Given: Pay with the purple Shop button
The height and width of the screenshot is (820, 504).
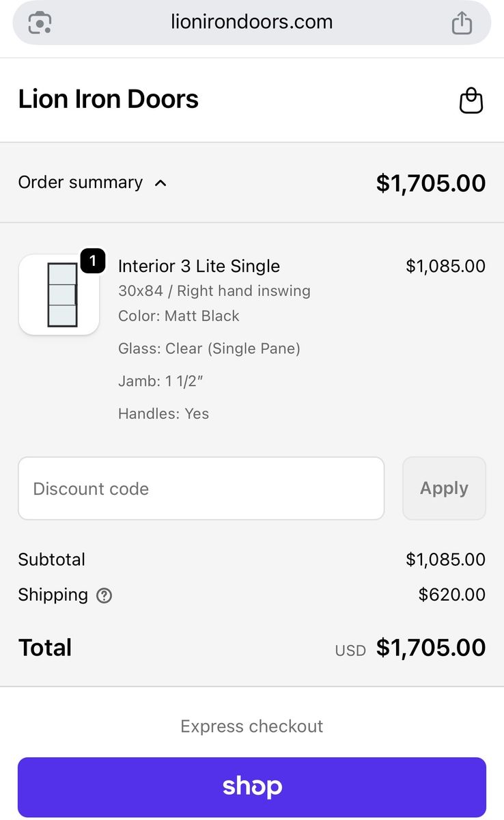Looking at the screenshot, I should click(x=252, y=787).
